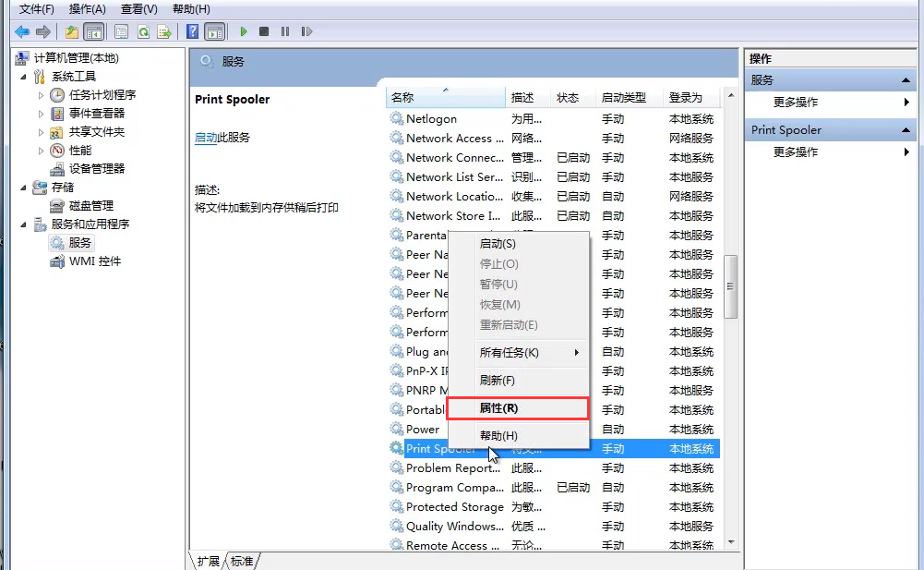Screen dimensions: 924x570
Task: Expand the 共享文件夹 tree node
Action: [41, 132]
